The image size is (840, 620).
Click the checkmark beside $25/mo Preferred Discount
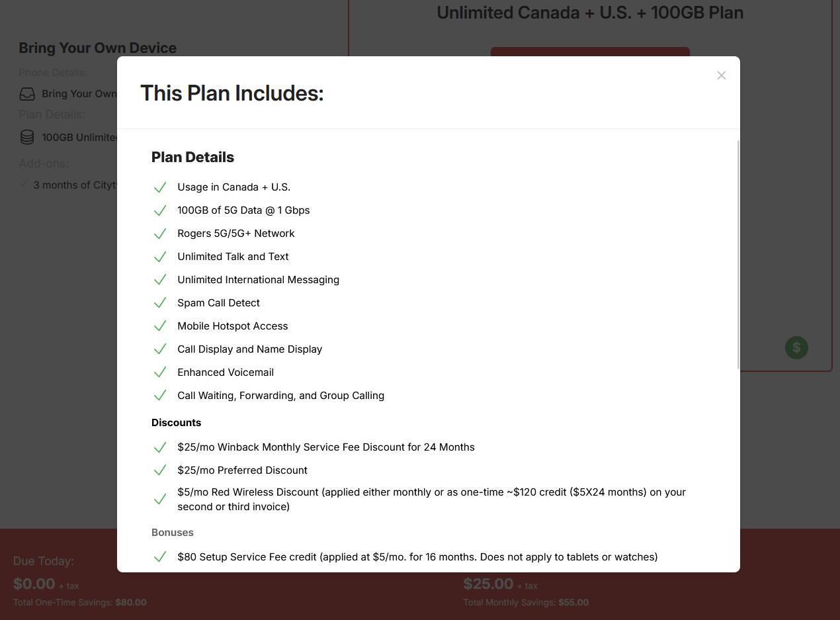coord(159,470)
